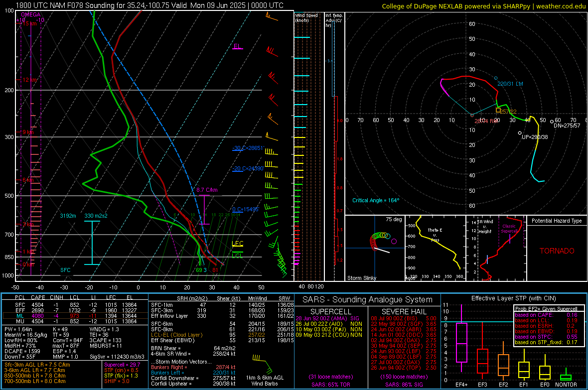
Task: Click the '-30 C=28651'' height label
Action: click(x=248, y=148)
